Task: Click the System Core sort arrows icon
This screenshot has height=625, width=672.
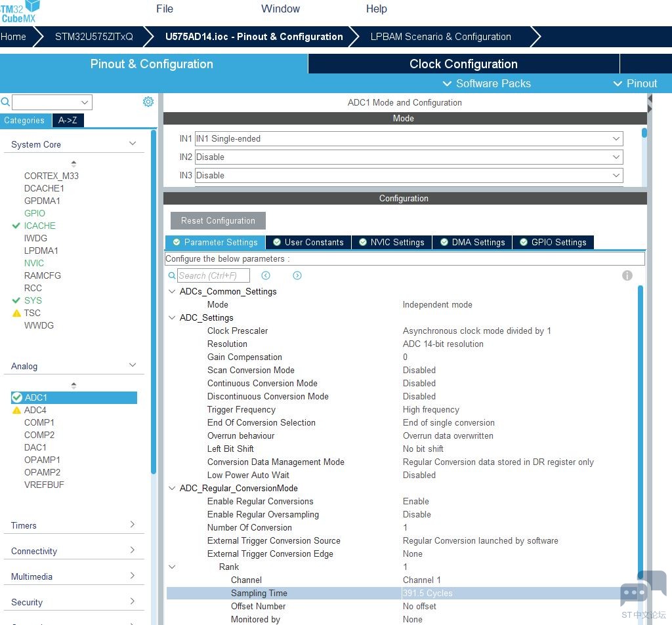Action: [x=73, y=164]
